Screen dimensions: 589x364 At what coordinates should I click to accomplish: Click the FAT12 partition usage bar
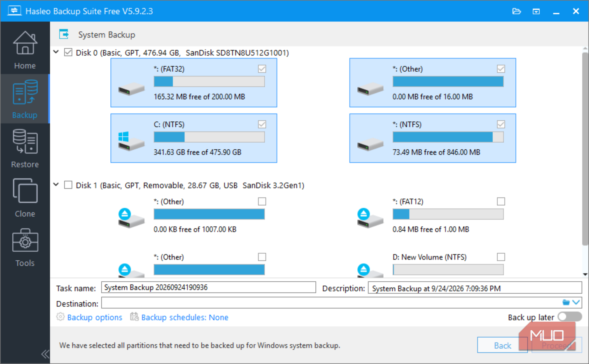click(448, 214)
